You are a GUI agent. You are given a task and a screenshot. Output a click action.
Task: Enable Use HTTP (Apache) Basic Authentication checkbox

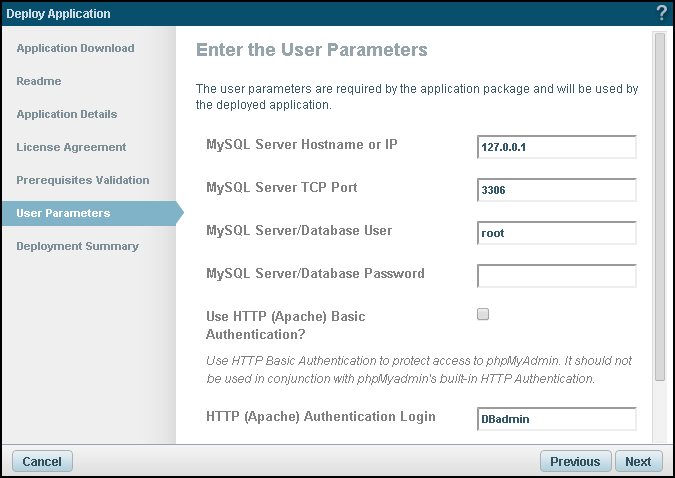(483, 314)
